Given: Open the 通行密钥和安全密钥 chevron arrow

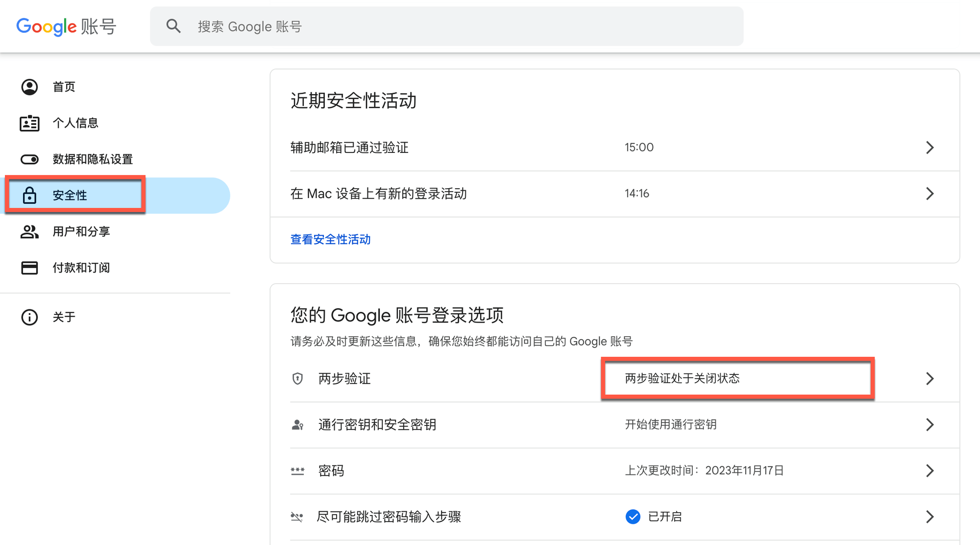Looking at the screenshot, I should pyautogui.click(x=930, y=424).
